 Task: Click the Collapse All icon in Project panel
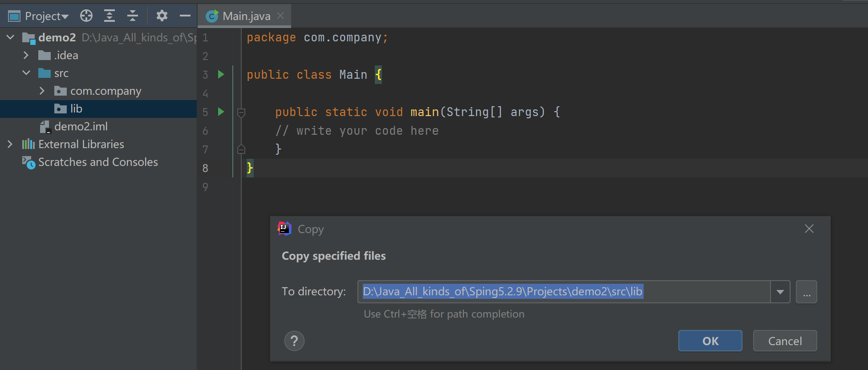[133, 16]
